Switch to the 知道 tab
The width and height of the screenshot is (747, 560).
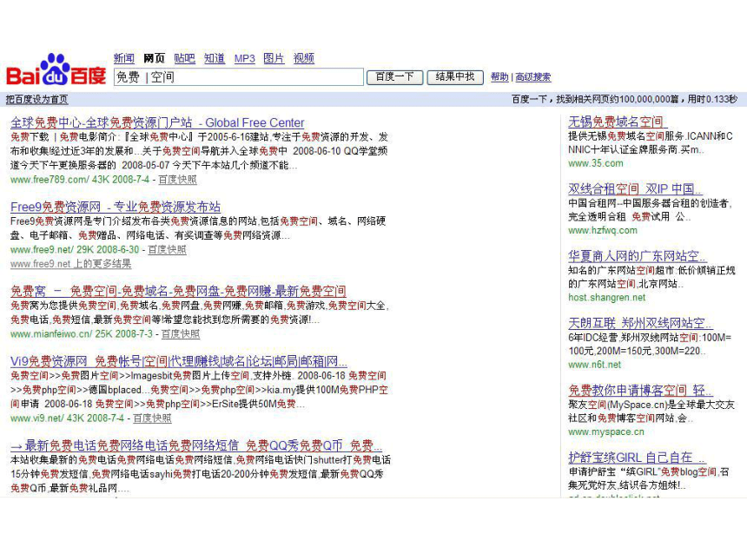coord(215,58)
